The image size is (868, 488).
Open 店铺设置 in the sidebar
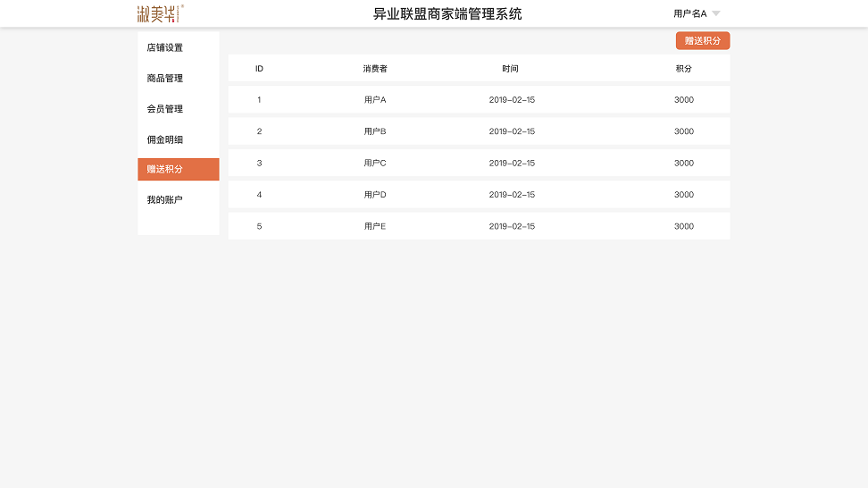click(165, 47)
